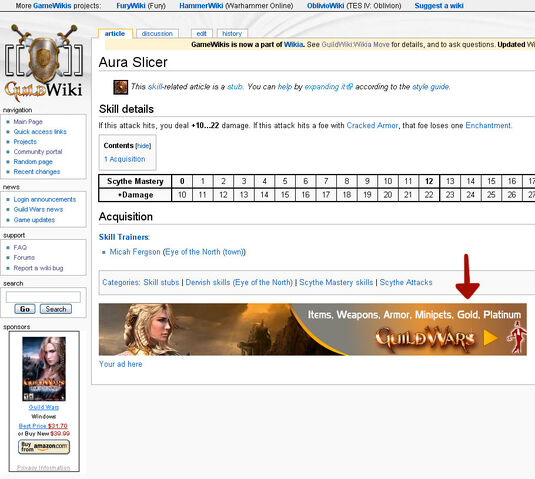Click the Search button in sidebar

(56, 309)
